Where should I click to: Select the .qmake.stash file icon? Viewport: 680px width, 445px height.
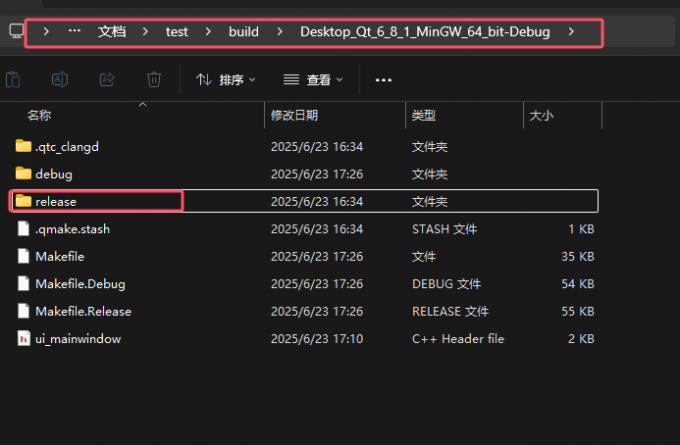(23, 229)
